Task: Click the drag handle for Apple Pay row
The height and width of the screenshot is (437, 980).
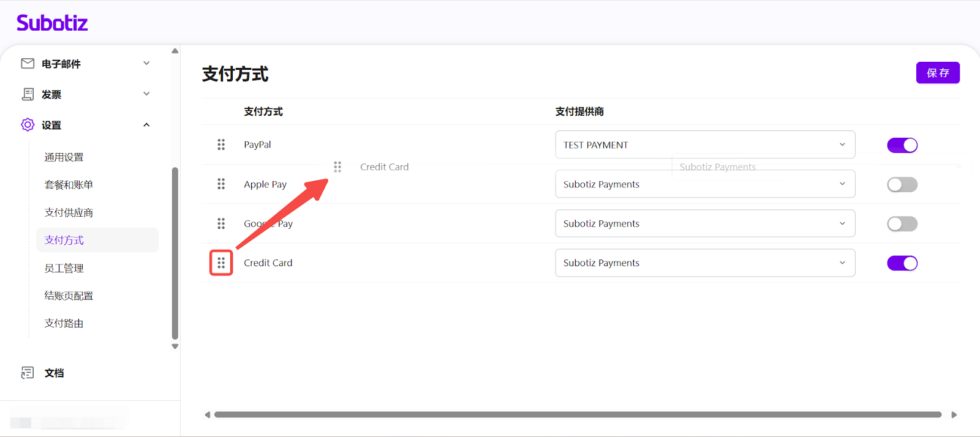Action: (221, 184)
